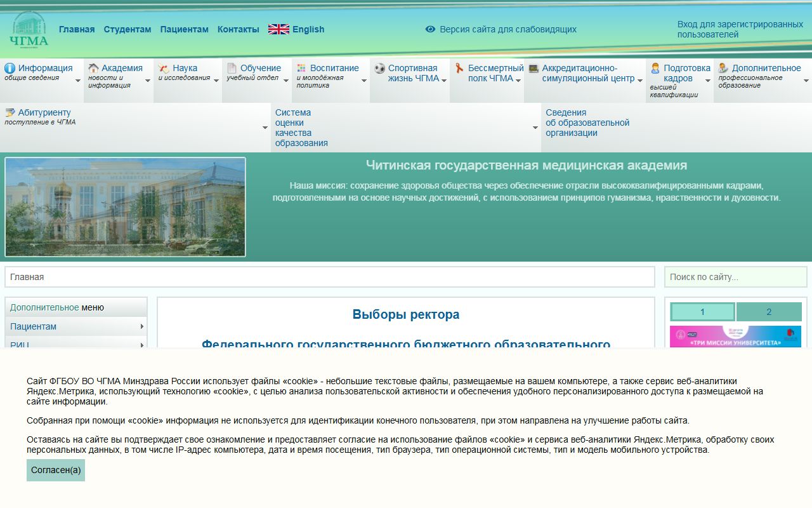Expand the Подготовка кадров dropdown arrow

click(x=708, y=81)
